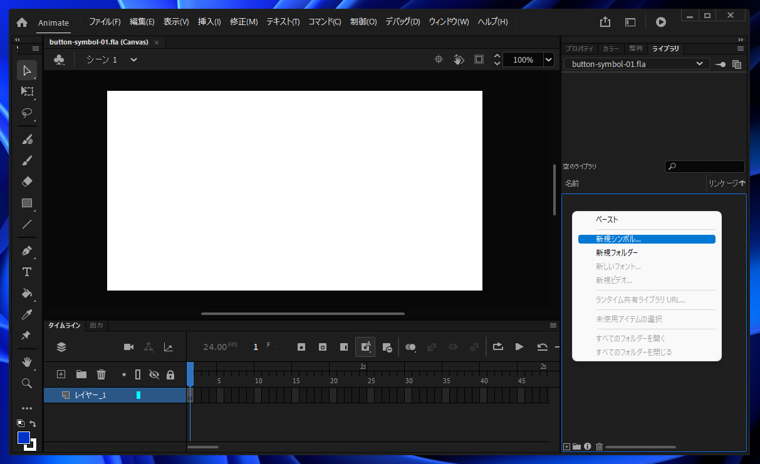Switch to the カラー tab
Viewport: 760px width, 464px height.
(x=611, y=48)
